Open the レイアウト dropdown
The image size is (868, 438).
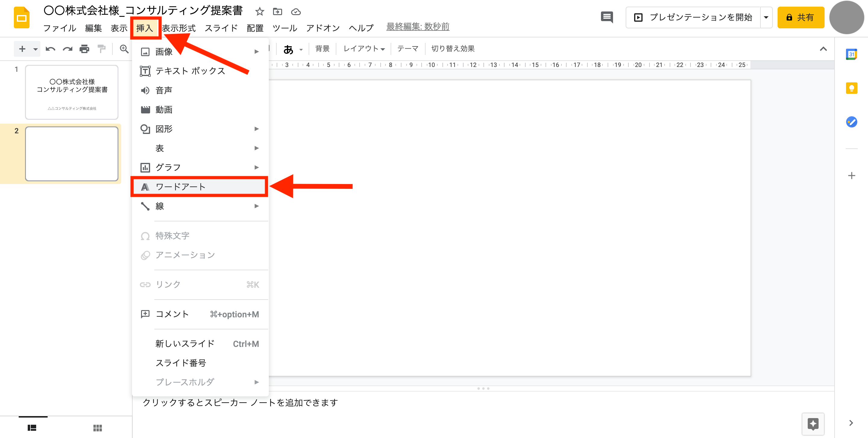pyautogui.click(x=364, y=49)
